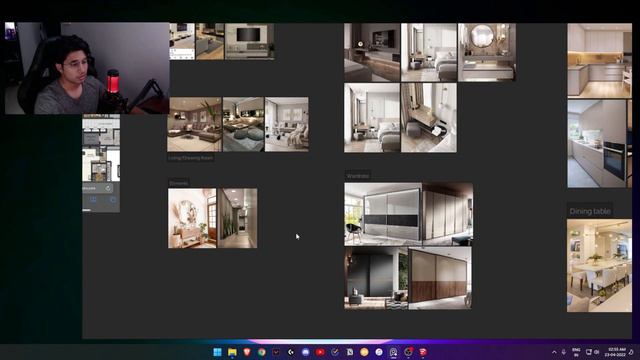Screen dimensions: 640x360
Task: Select the living room image with grey poufs
Action: tap(243, 124)
